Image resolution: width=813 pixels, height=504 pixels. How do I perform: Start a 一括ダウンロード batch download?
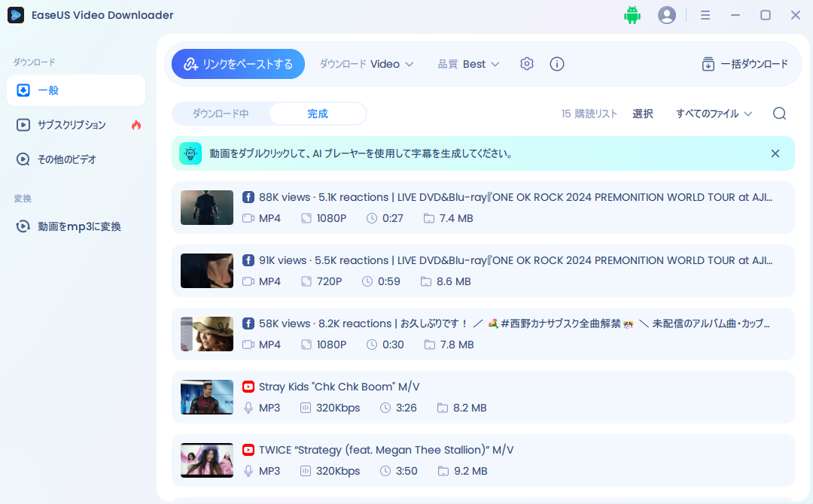coord(745,64)
